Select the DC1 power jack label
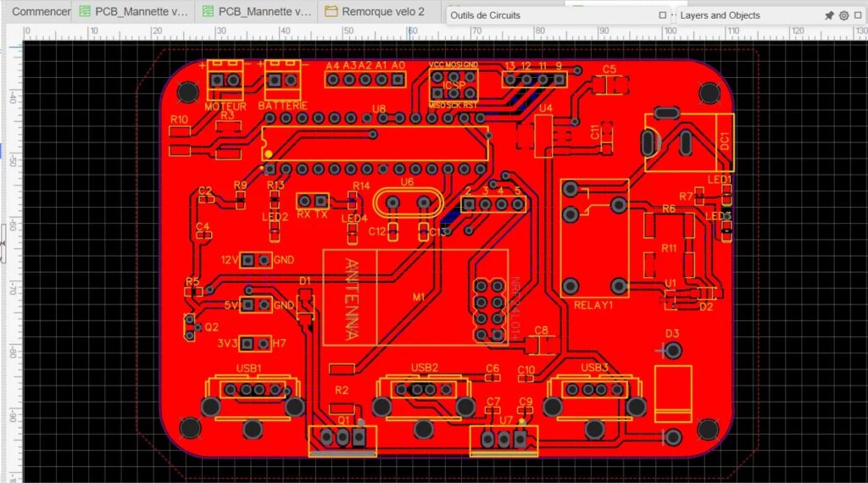 click(x=725, y=141)
